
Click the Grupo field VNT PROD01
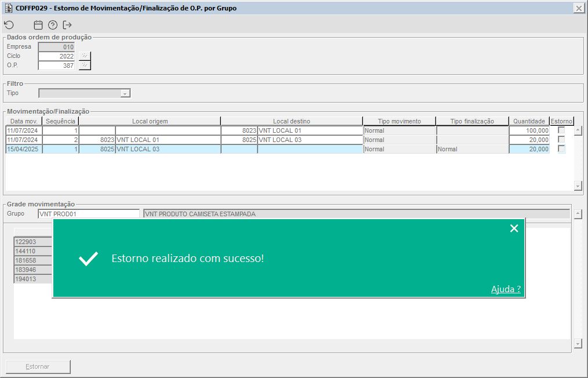pos(89,214)
